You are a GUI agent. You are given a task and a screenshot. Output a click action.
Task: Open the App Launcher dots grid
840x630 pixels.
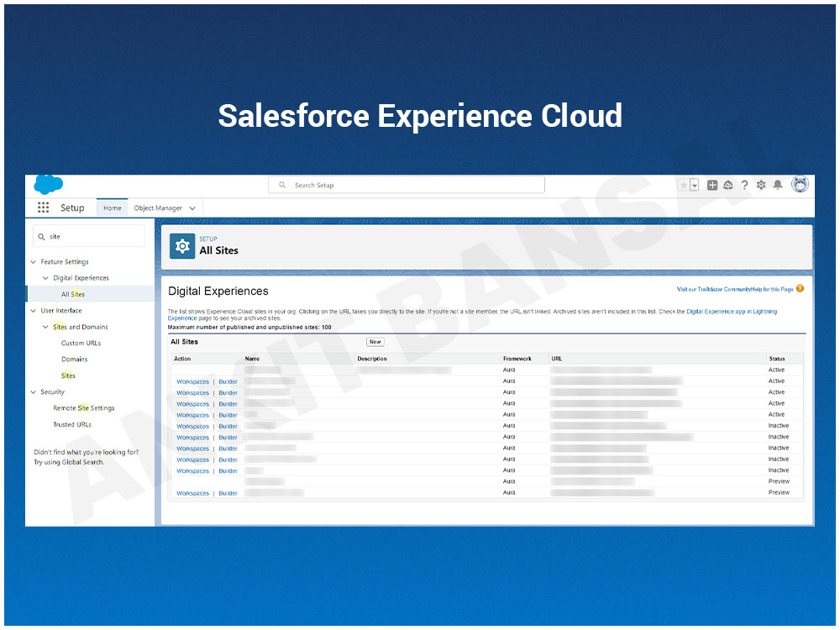44,207
